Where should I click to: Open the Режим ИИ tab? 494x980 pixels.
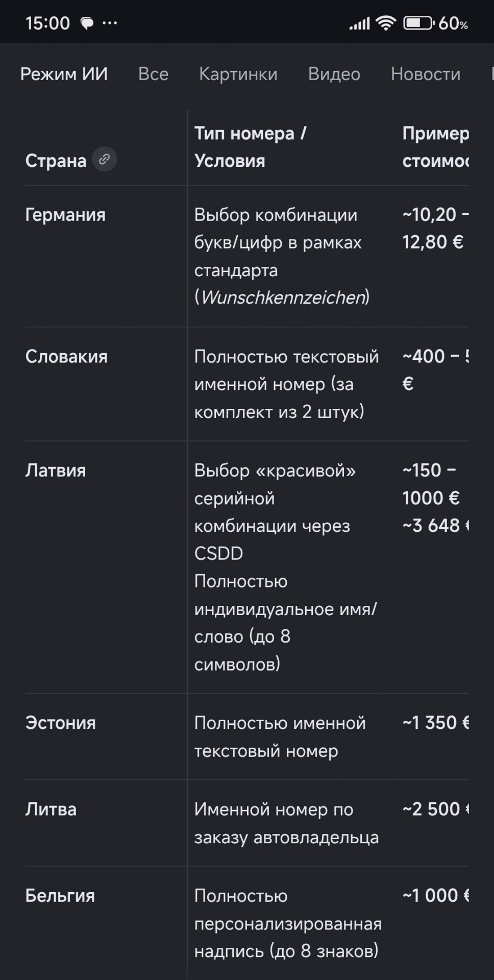[64, 74]
